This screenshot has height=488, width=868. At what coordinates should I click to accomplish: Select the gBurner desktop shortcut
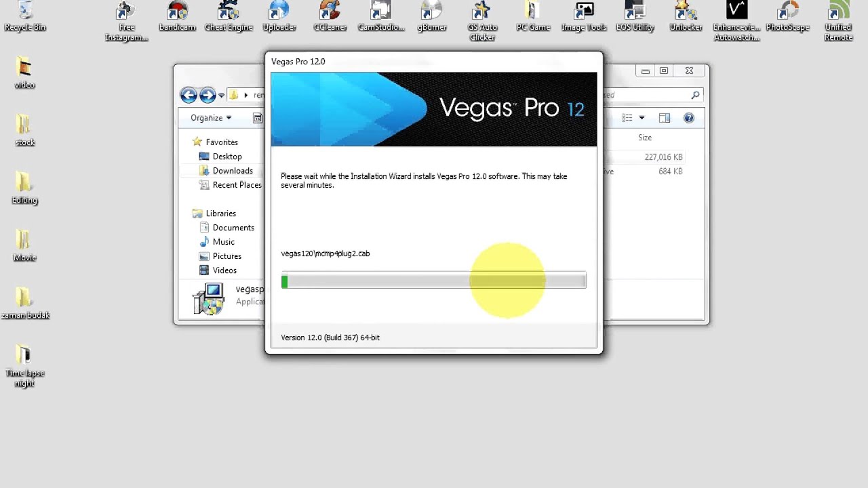(432, 16)
